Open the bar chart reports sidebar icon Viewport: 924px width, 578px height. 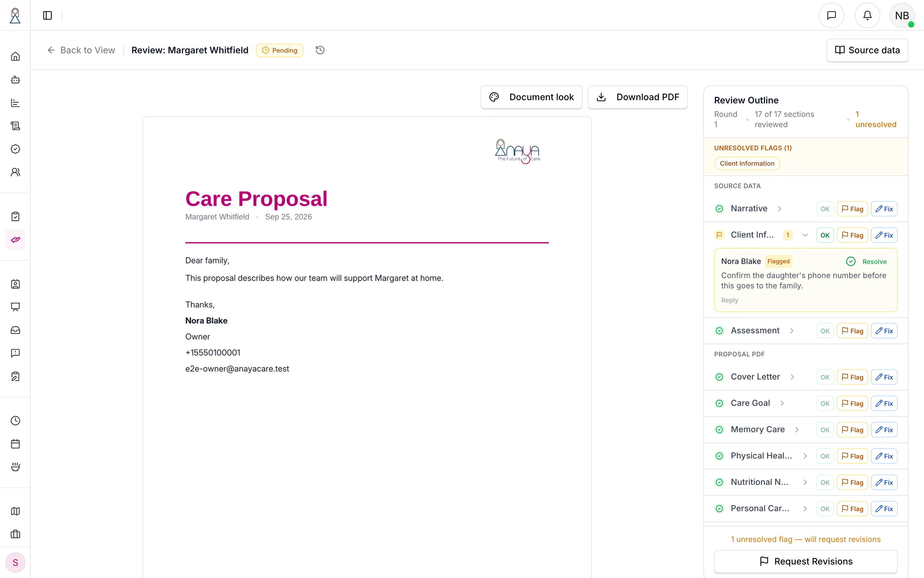tap(15, 103)
